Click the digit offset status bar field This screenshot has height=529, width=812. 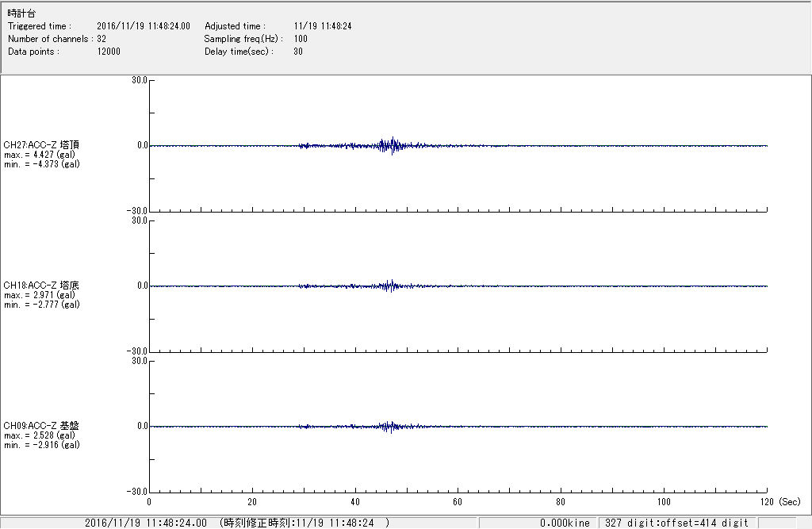pos(676,523)
